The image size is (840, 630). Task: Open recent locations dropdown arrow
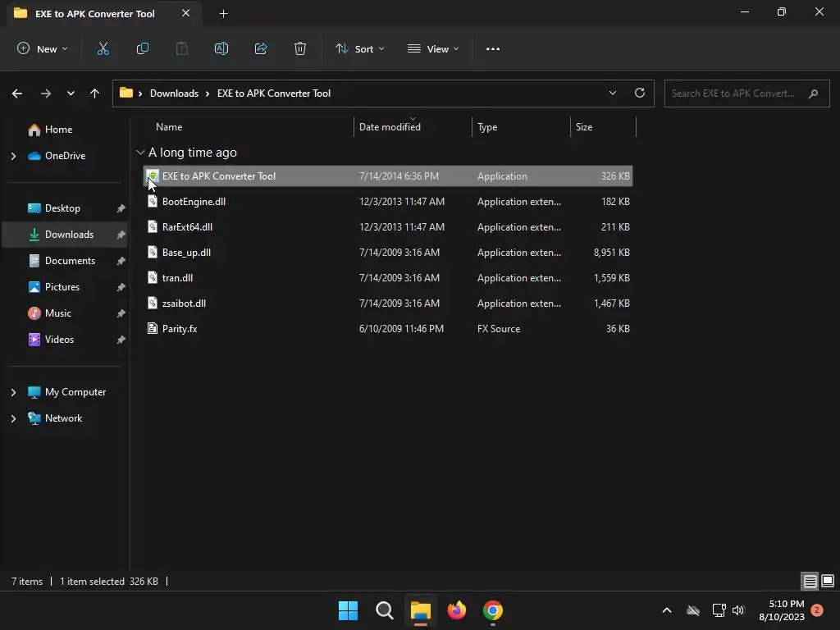click(71, 94)
